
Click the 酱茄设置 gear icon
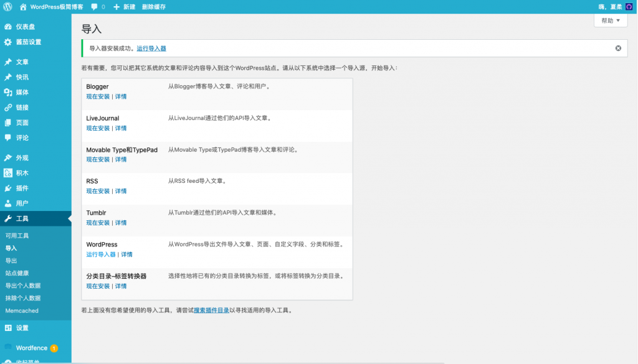click(x=8, y=42)
